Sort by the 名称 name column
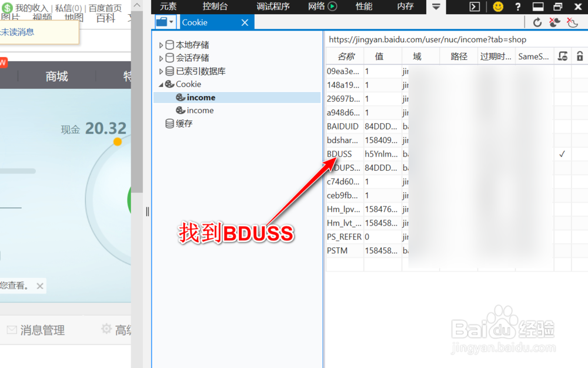588x368 pixels. pos(345,57)
